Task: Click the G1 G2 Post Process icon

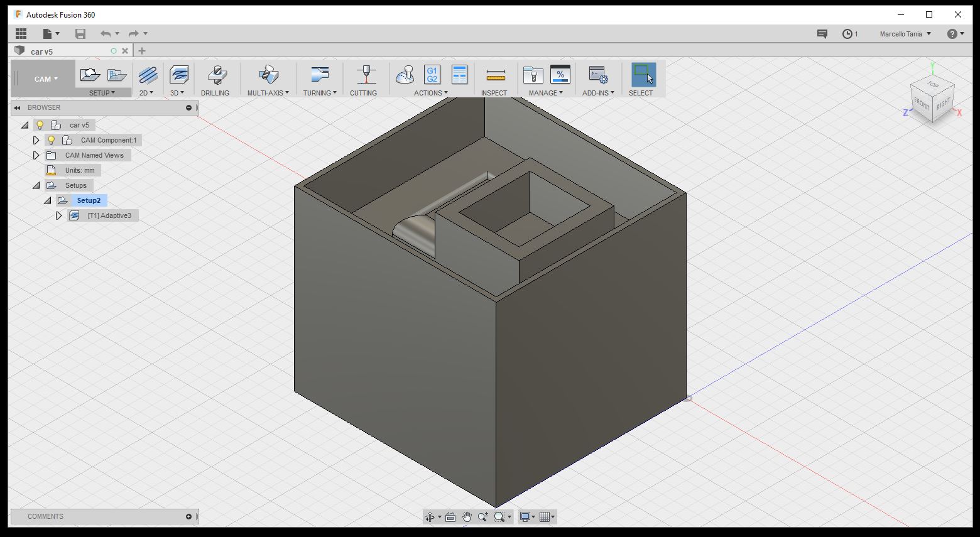Action: (432, 75)
